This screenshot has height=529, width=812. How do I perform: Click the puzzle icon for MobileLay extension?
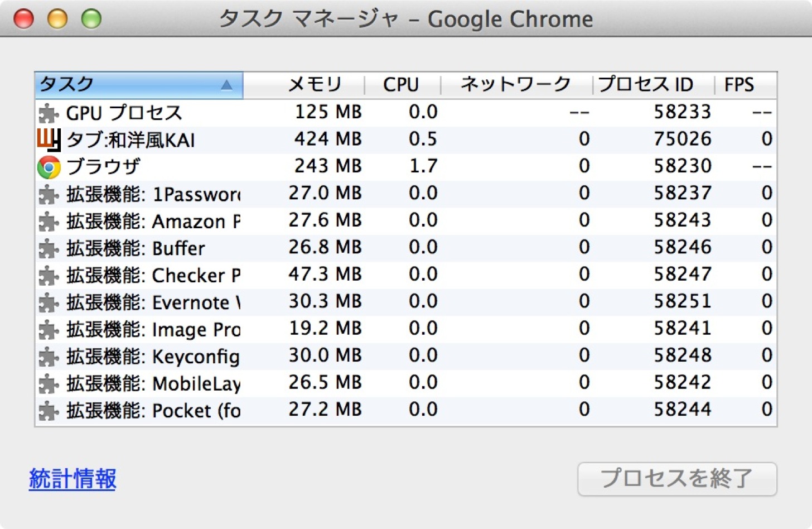click(x=49, y=384)
